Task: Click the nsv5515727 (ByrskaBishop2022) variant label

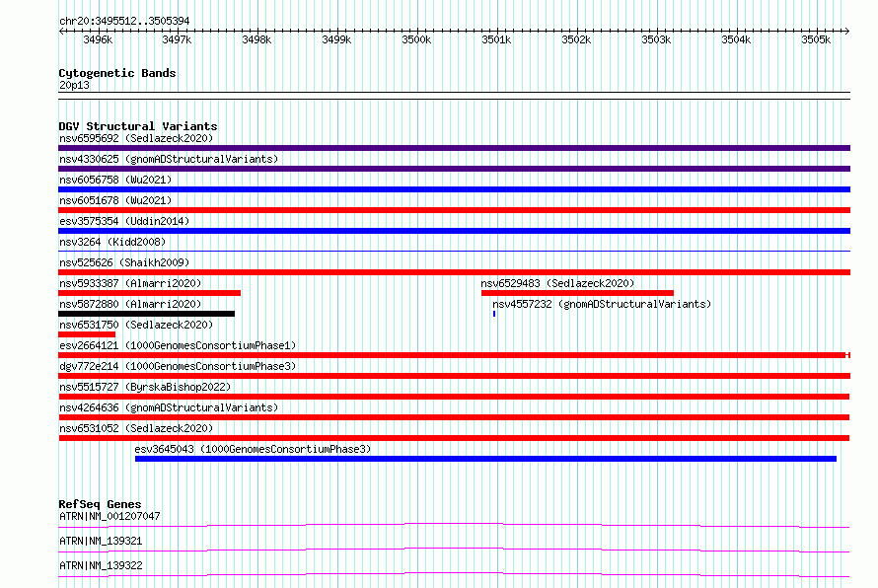Action: (x=145, y=387)
